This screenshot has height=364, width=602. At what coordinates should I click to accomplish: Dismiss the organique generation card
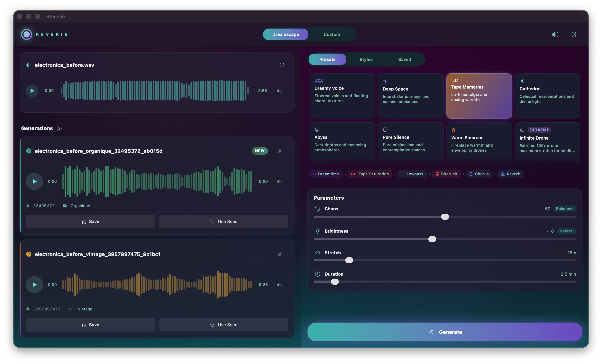pos(280,151)
